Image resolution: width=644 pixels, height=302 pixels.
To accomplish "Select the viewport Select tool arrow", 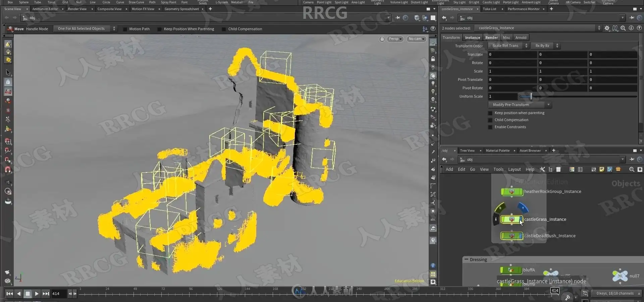I will pyautogui.click(x=8, y=72).
